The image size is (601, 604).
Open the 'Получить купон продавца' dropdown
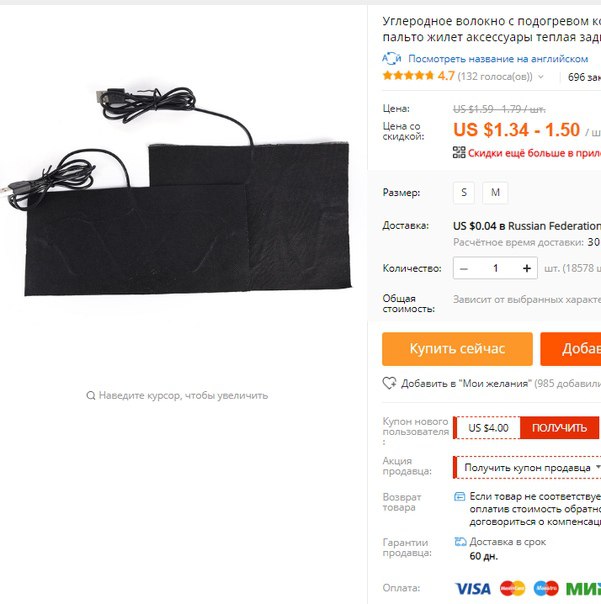click(527, 467)
